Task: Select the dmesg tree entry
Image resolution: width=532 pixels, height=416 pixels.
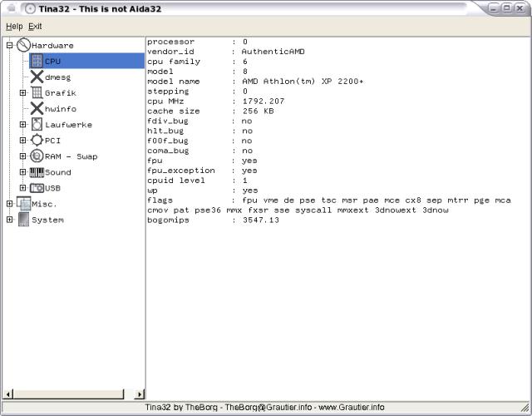Action: [57, 77]
